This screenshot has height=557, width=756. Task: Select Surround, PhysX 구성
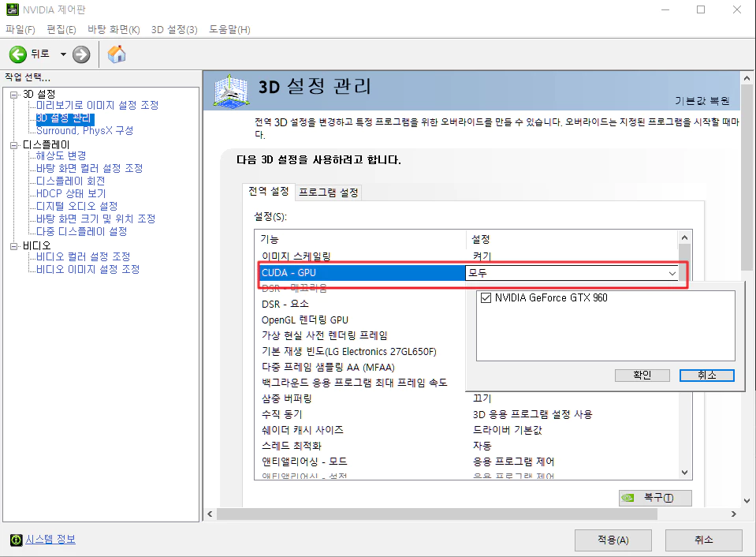(x=85, y=130)
